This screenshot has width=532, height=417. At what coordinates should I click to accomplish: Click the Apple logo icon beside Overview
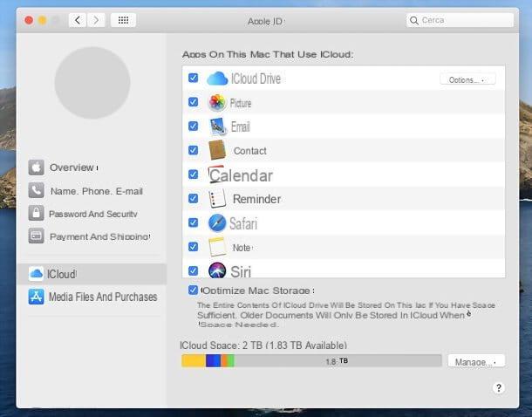coord(37,167)
